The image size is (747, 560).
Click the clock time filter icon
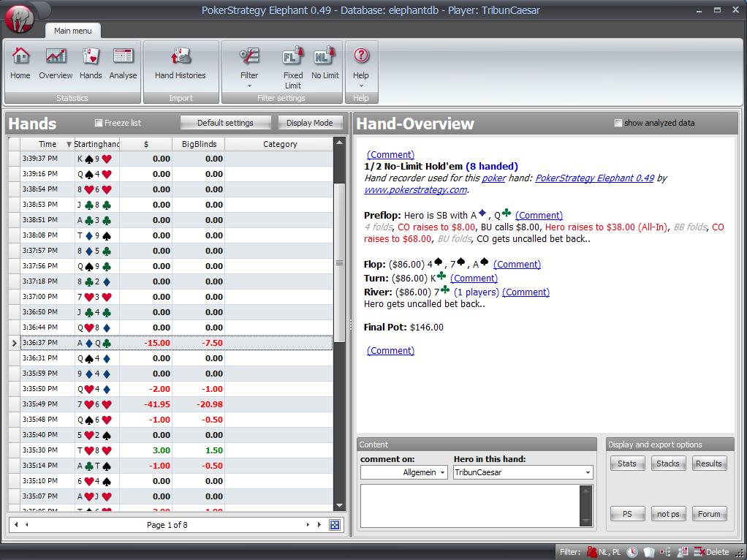632,552
